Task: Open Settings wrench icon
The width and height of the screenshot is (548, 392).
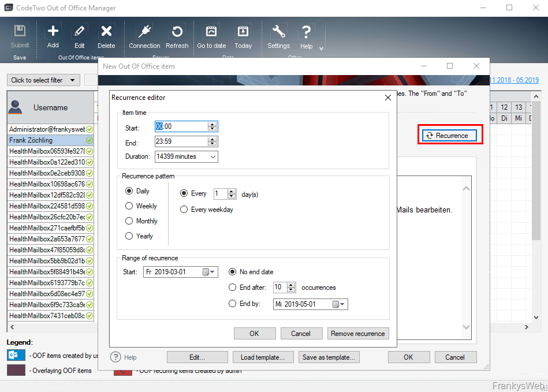Action: tap(278, 32)
